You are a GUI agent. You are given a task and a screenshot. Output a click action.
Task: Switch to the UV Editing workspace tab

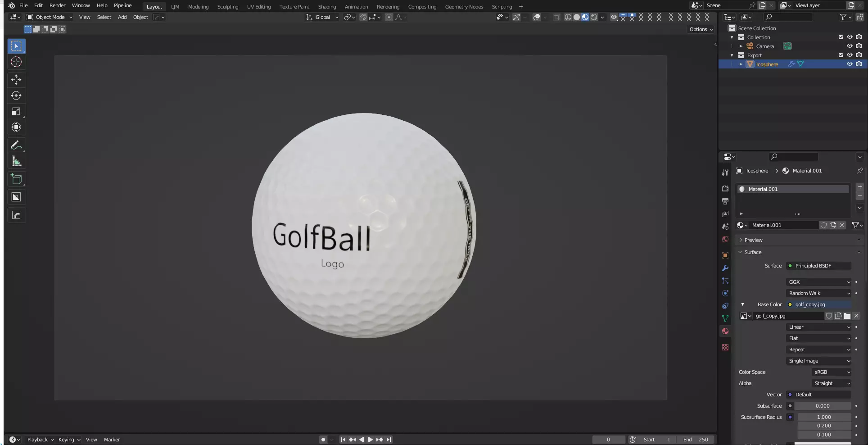[259, 7]
